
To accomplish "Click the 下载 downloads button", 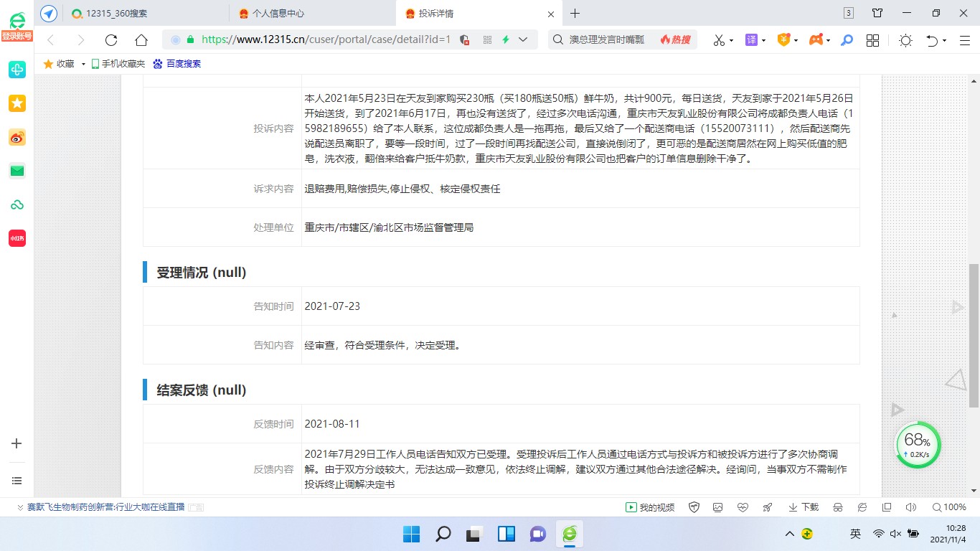I will point(804,507).
